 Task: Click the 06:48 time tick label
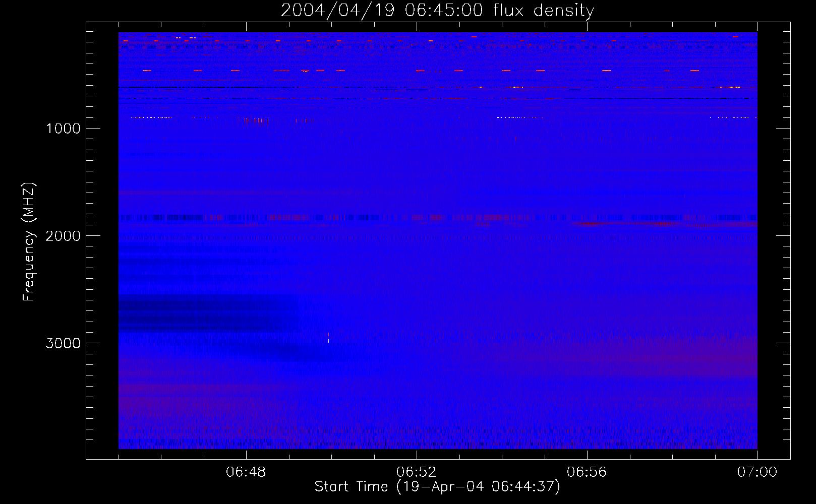(x=246, y=472)
